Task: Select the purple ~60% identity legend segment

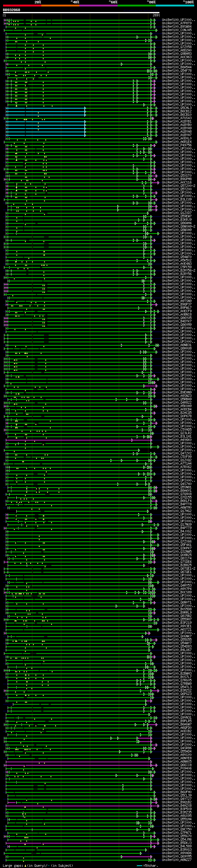Action: [99, 6]
